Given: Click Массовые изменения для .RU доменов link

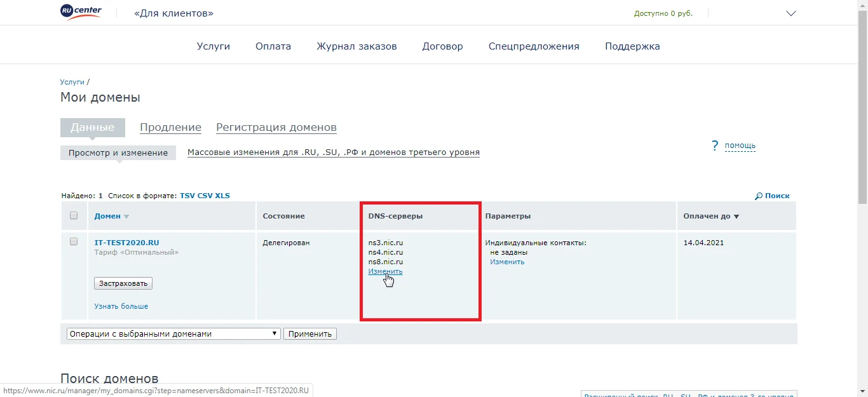Looking at the screenshot, I should (x=333, y=152).
